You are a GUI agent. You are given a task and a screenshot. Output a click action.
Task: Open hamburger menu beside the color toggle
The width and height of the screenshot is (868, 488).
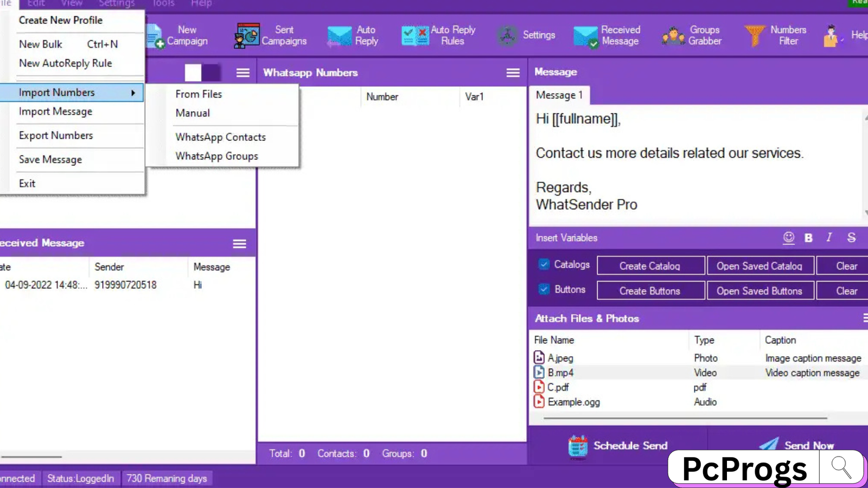point(243,73)
